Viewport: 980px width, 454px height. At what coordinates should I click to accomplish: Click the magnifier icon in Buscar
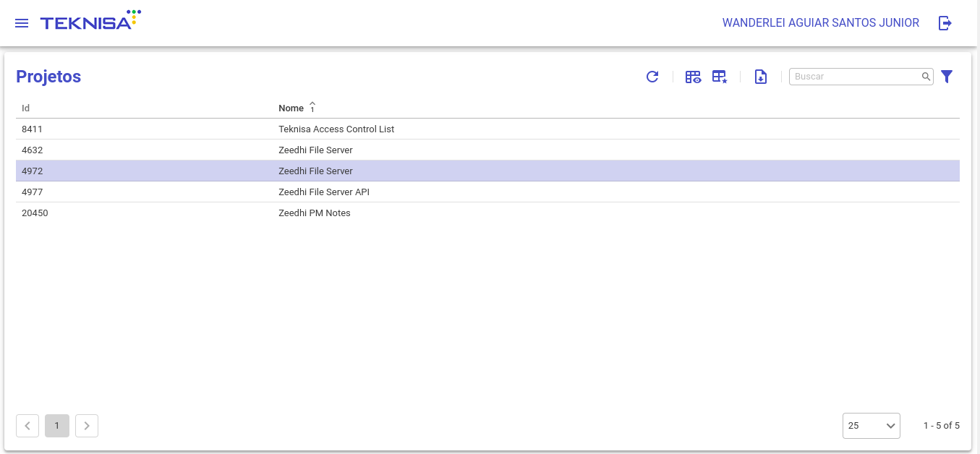[x=926, y=77]
